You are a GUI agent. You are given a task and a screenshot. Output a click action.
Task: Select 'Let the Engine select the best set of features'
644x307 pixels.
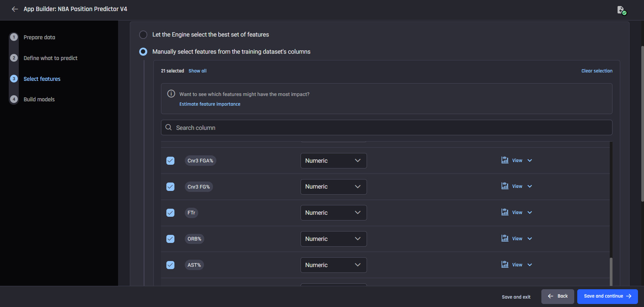pyautogui.click(x=143, y=35)
